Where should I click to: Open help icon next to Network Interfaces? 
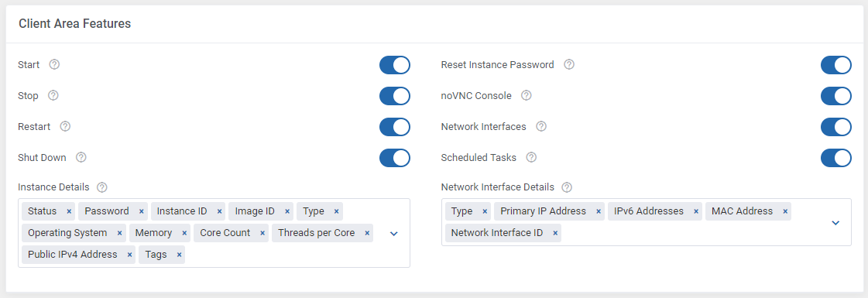click(x=541, y=127)
